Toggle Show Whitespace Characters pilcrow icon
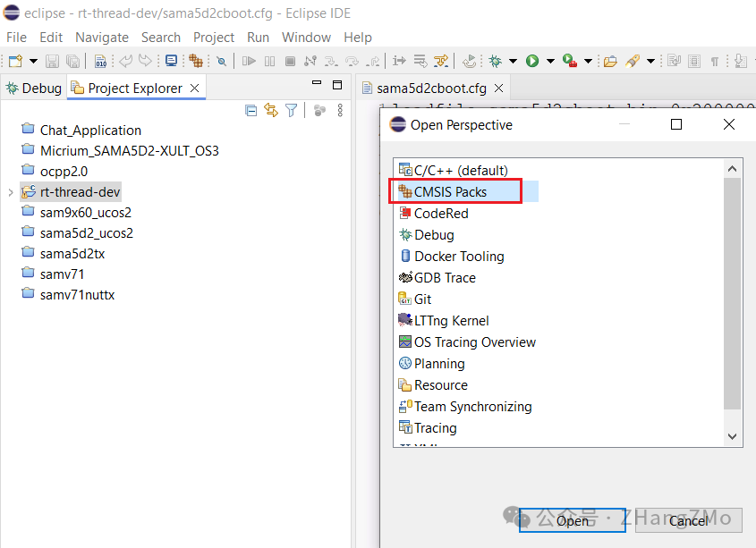756x548 pixels. 715,61
